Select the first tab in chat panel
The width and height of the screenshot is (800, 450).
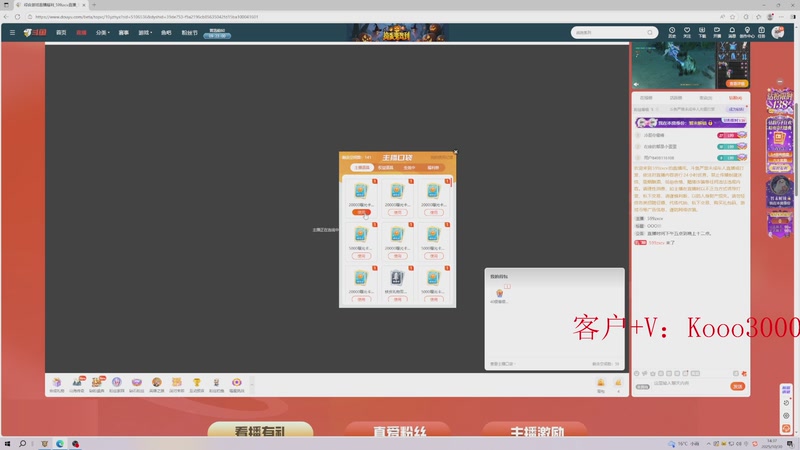646,97
